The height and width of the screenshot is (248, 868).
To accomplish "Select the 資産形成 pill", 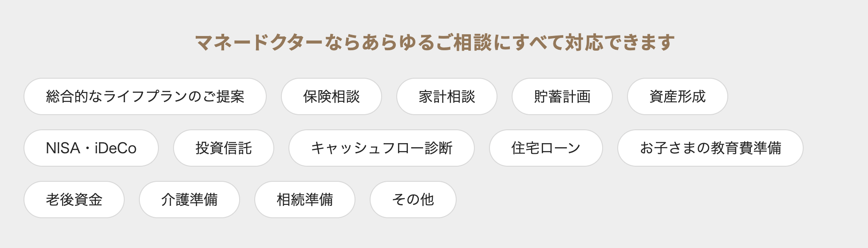I will 678,96.
